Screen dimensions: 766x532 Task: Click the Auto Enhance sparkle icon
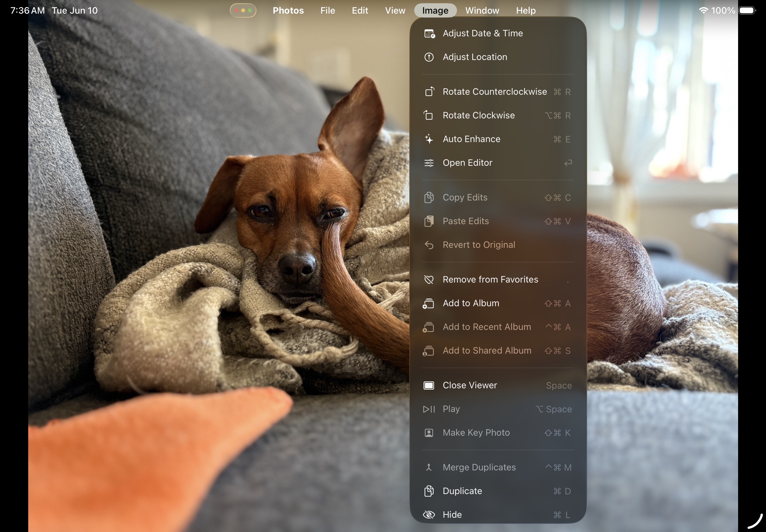click(429, 139)
